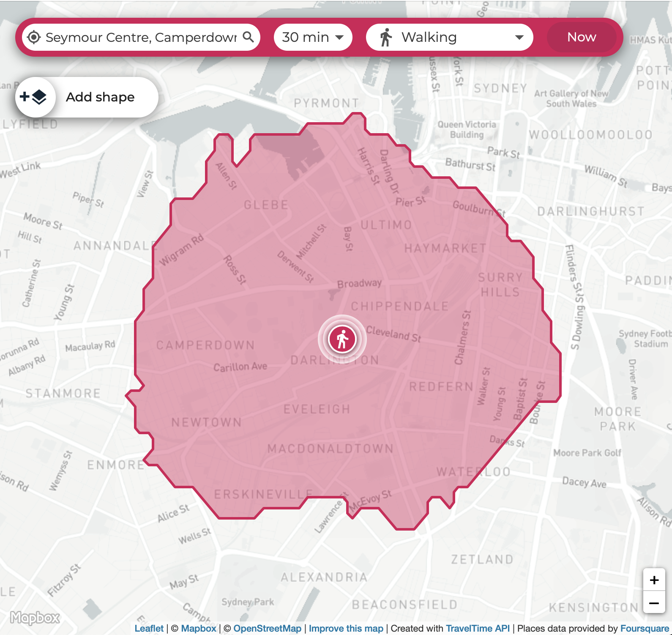Image resolution: width=672 pixels, height=635 pixels.
Task: Click the arrow on the Walking selector
Action: tap(519, 38)
